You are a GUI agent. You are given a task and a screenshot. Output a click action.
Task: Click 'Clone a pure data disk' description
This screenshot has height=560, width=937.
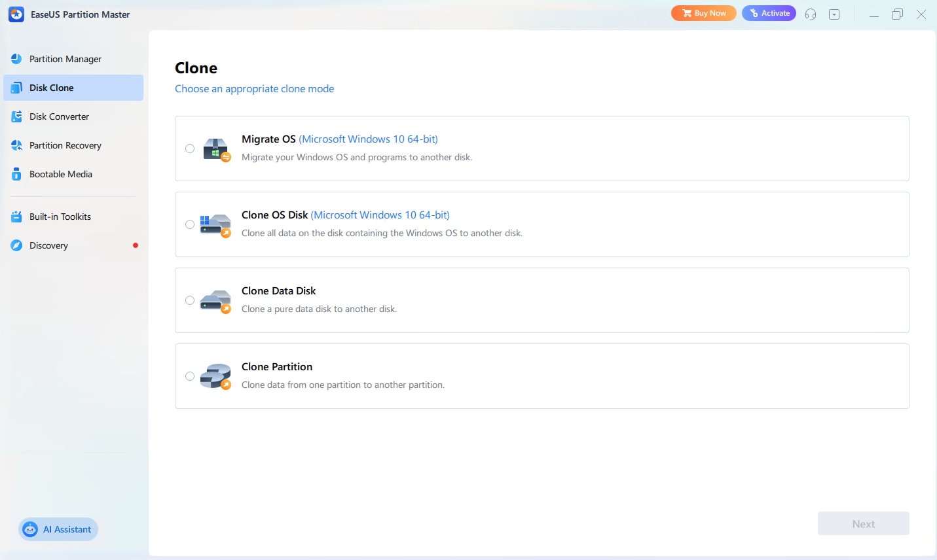pos(319,309)
